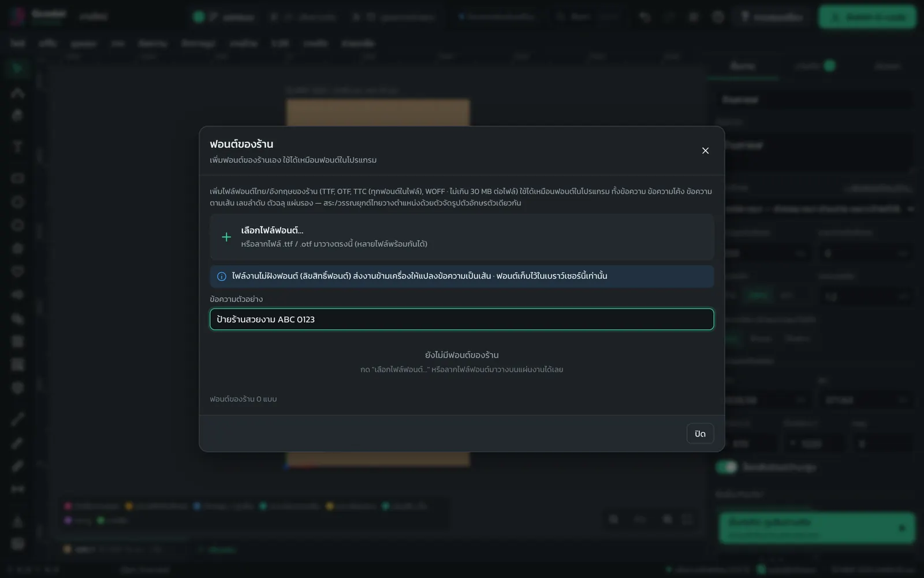Select the 'ฟอนต์ของร้าน 0 แบบ' count text

243,399
